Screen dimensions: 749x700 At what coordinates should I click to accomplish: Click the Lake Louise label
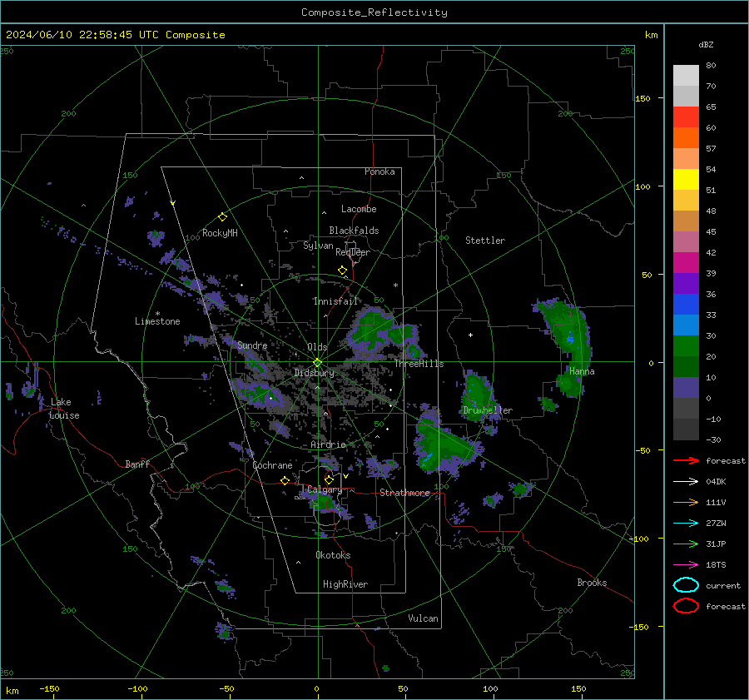click(64, 409)
